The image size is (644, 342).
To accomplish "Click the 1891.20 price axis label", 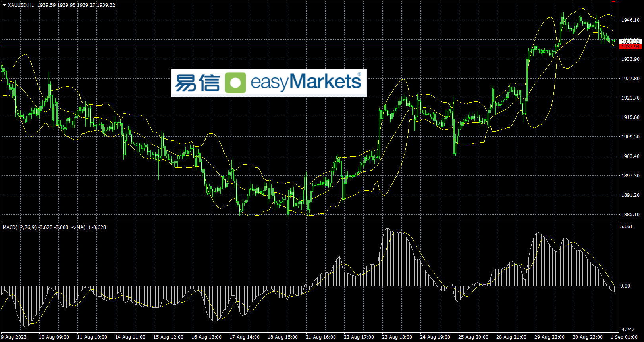I will [x=631, y=195].
